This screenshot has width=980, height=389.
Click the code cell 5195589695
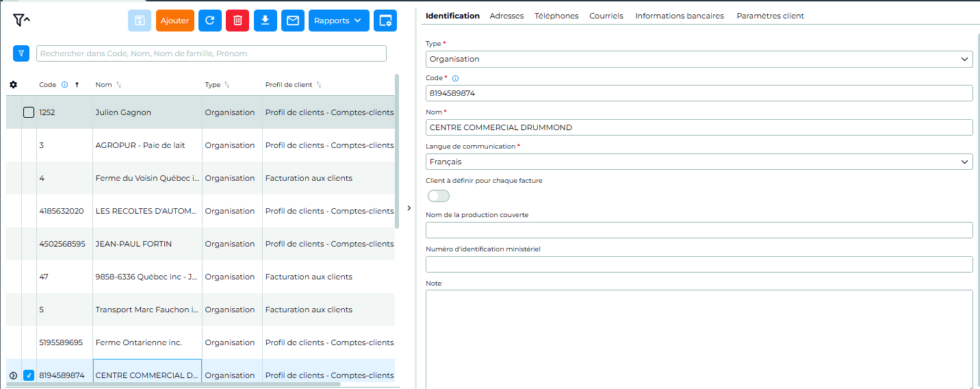click(x=64, y=342)
